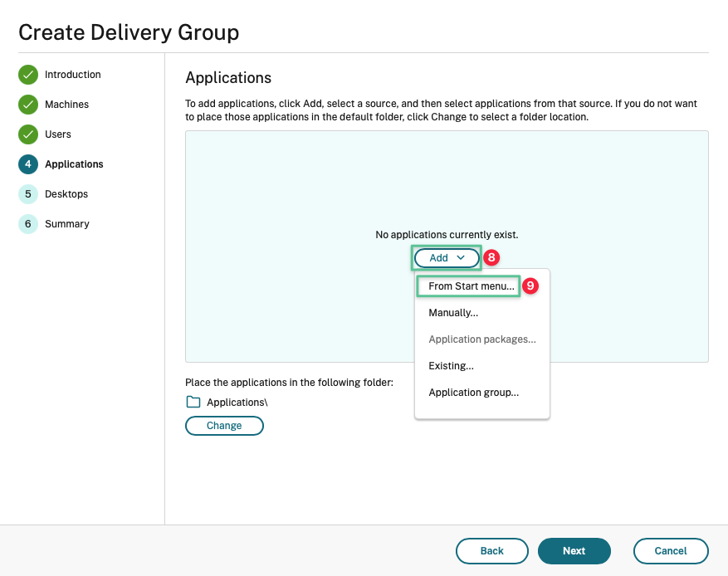The height and width of the screenshot is (576, 728).
Task: Click the Applications folder path text
Action: point(237,403)
